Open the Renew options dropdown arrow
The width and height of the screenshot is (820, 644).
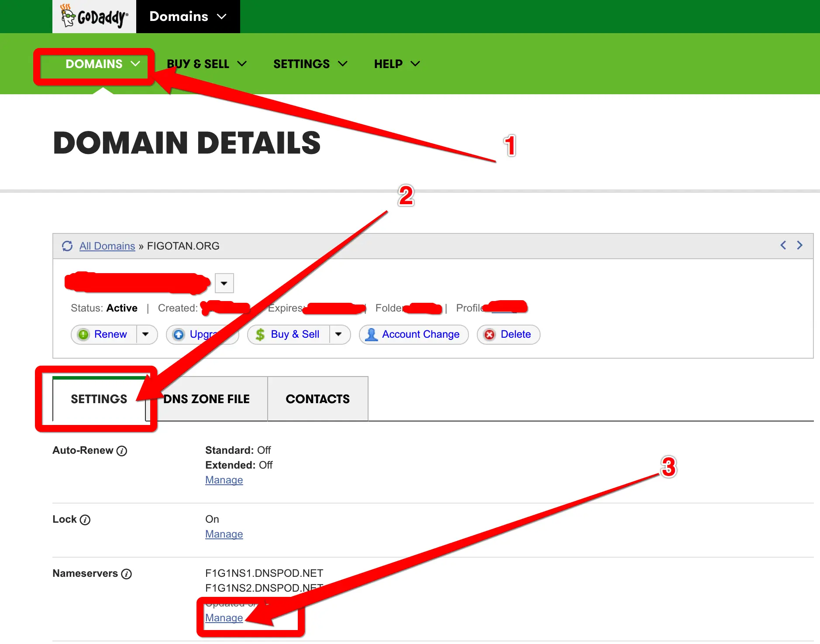tap(146, 335)
